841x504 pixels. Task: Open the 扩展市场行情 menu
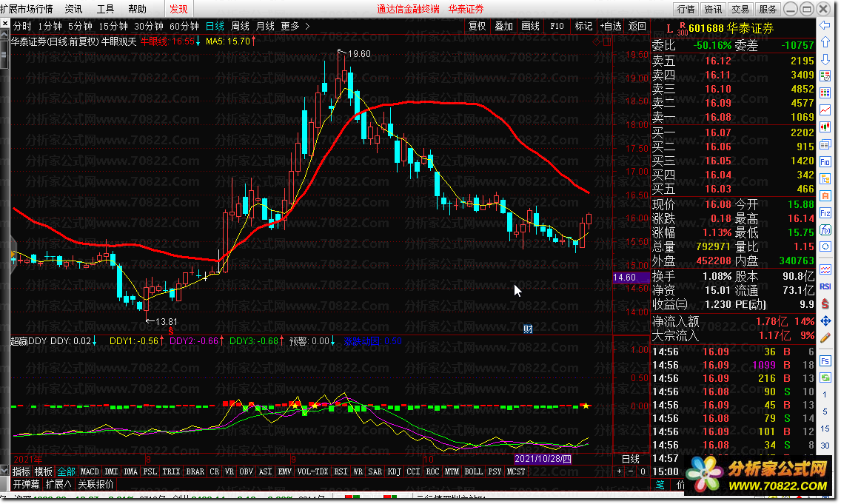[x=27, y=9]
